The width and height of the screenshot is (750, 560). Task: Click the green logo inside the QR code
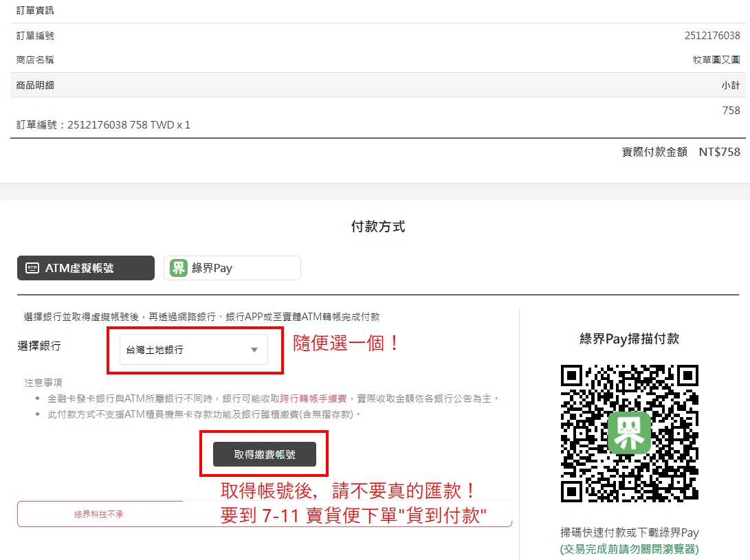629,433
